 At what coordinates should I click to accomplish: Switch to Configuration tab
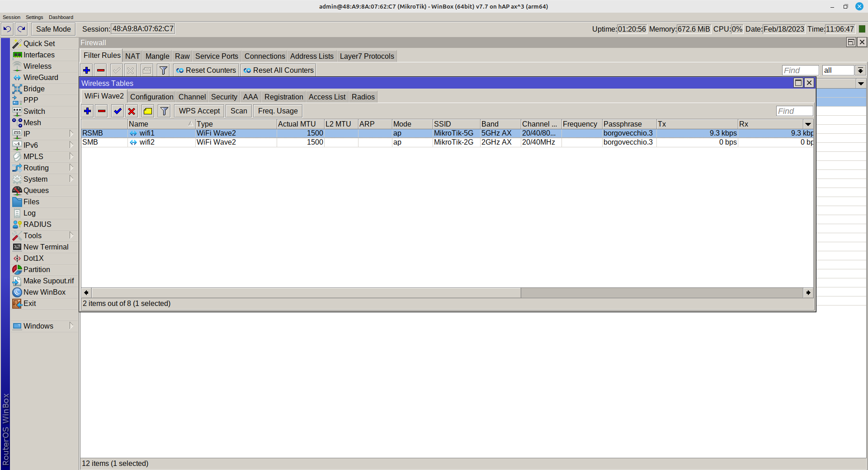click(x=151, y=97)
